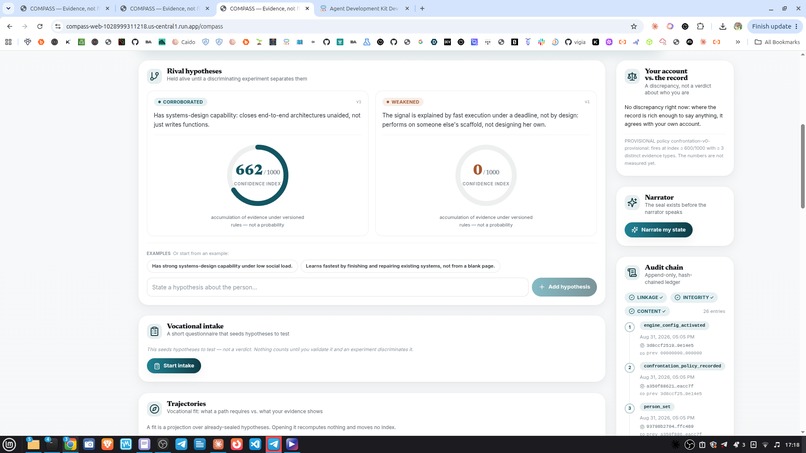Viewport: 806px width, 453px height.
Task: Open Finish update menu
Action: (x=775, y=26)
